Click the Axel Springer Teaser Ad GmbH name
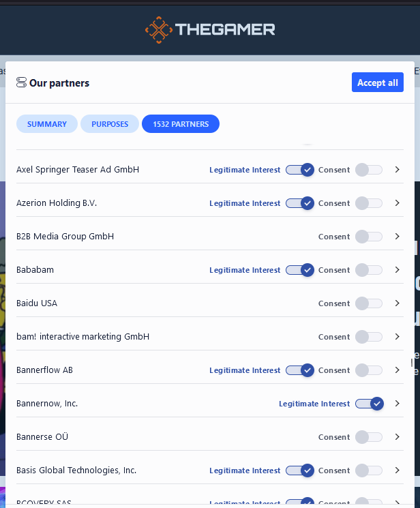This screenshot has height=508, width=420. click(78, 169)
